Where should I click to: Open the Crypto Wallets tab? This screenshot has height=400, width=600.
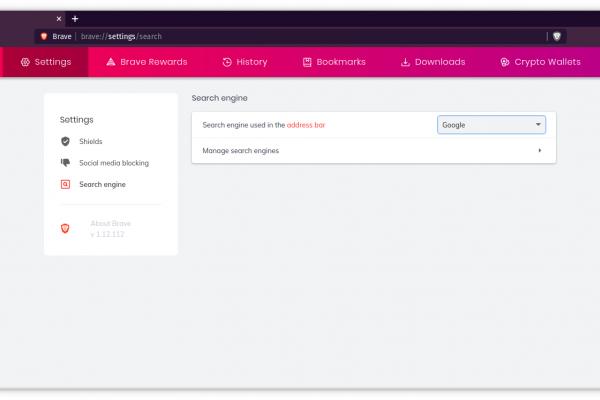[x=540, y=62]
